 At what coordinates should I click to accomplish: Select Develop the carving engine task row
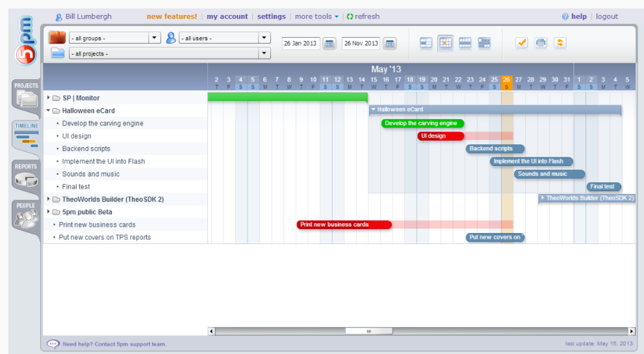coord(125,124)
